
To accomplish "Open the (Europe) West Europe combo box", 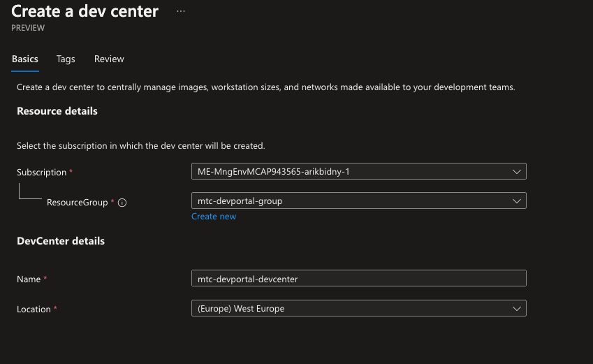I will [x=349, y=309].
